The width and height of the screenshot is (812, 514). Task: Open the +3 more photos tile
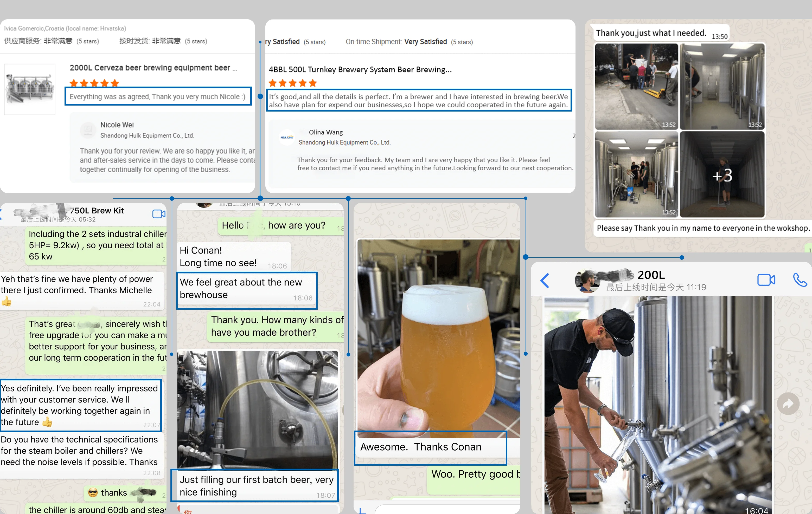pos(722,175)
